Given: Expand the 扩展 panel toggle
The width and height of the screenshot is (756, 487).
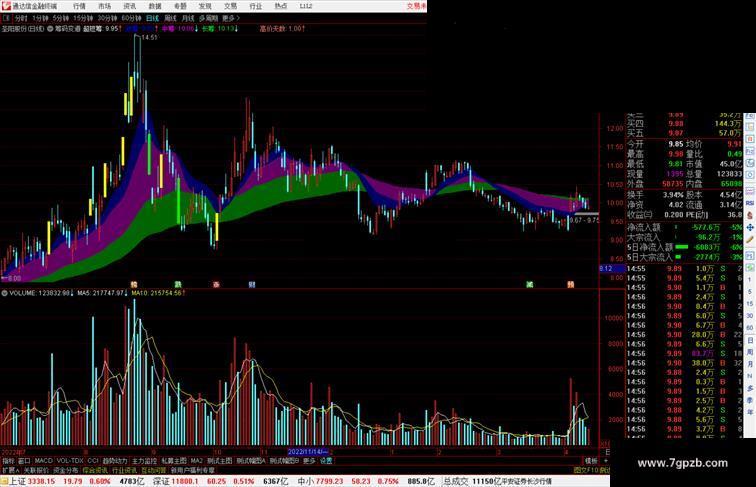Looking at the screenshot, I should [10, 470].
